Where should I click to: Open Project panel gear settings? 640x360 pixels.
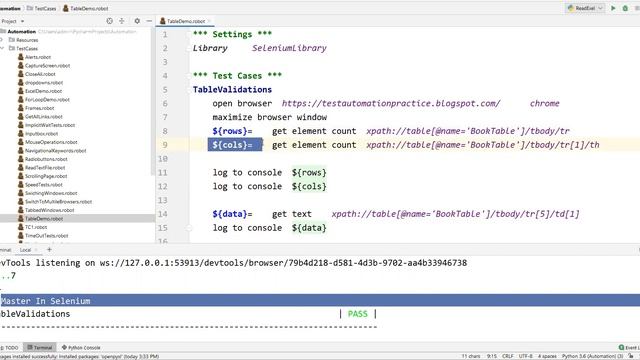pos(137,21)
